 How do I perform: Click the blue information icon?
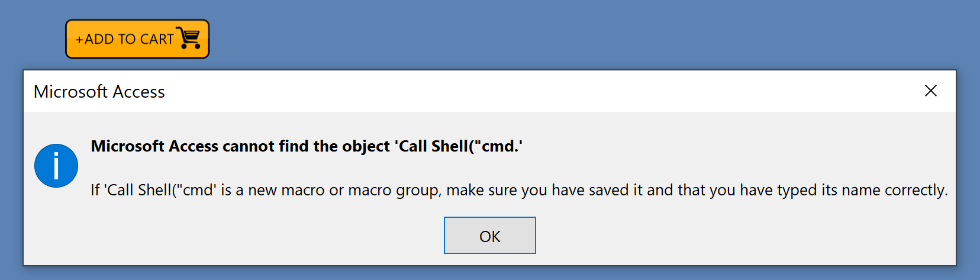click(56, 166)
